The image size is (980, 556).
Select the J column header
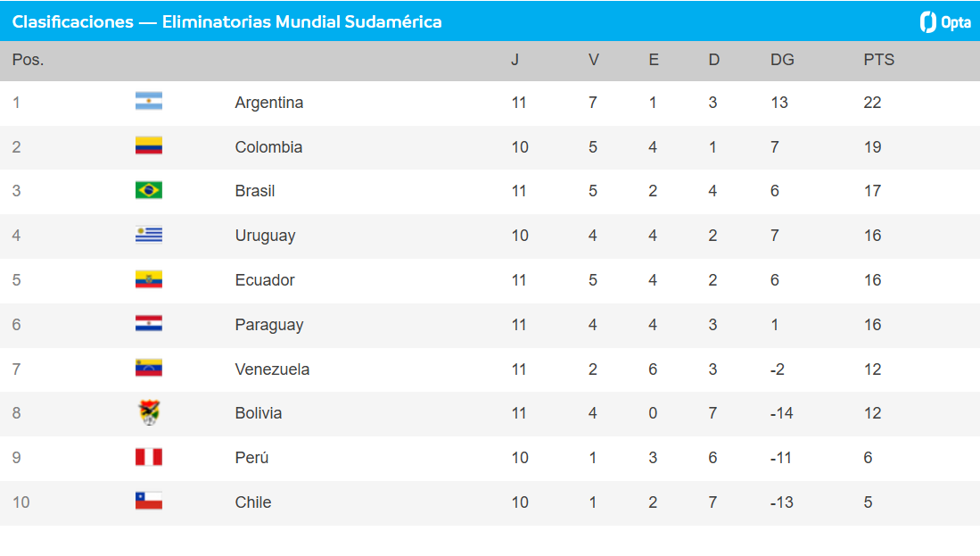point(515,60)
